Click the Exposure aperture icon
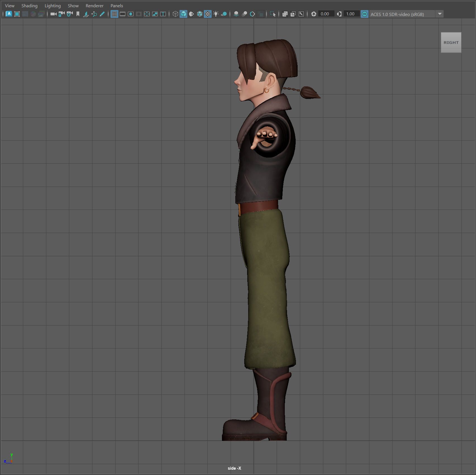 [x=314, y=14]
